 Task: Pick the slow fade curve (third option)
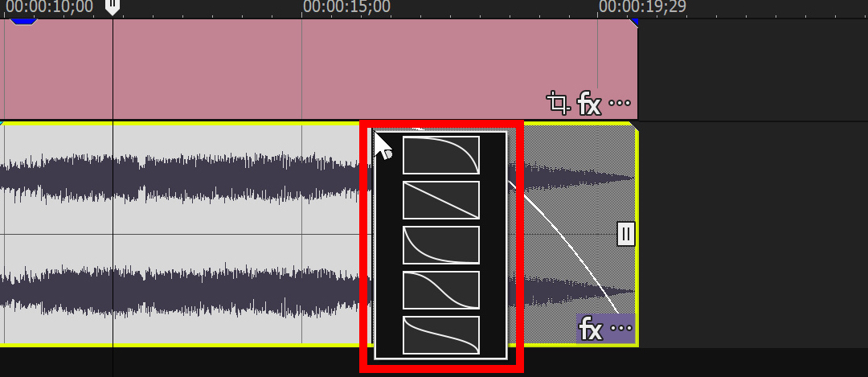[441, 244]
